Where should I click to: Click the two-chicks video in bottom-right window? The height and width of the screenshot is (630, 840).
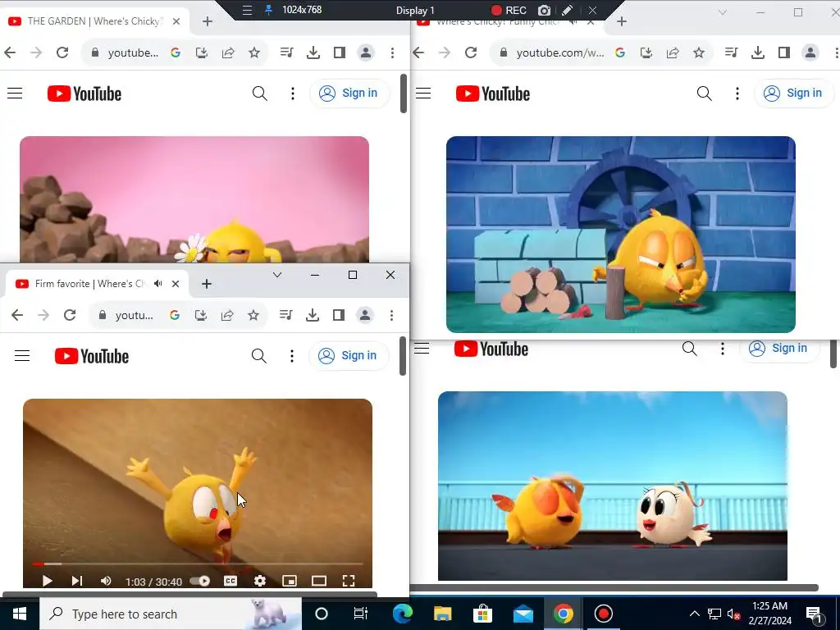(613, 486)
